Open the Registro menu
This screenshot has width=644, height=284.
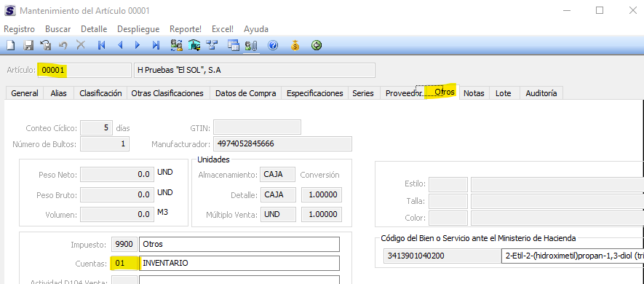click(x=20, y=29)
